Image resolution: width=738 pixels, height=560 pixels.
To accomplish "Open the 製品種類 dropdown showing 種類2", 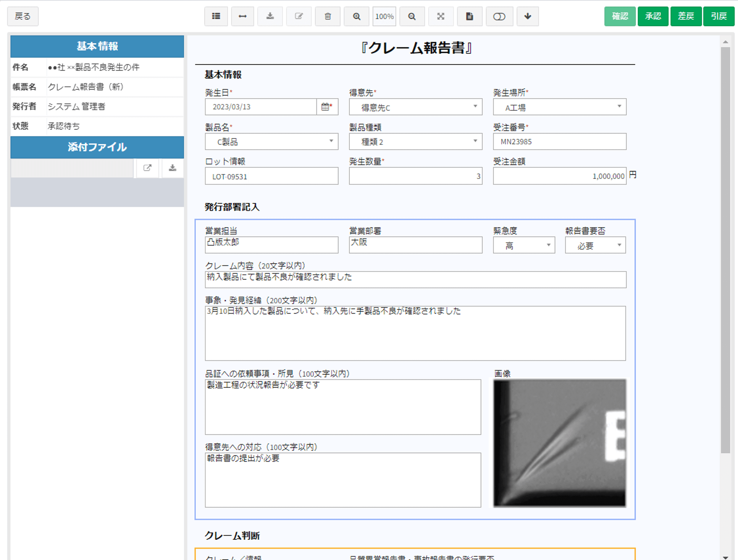I will pos(415,141).
